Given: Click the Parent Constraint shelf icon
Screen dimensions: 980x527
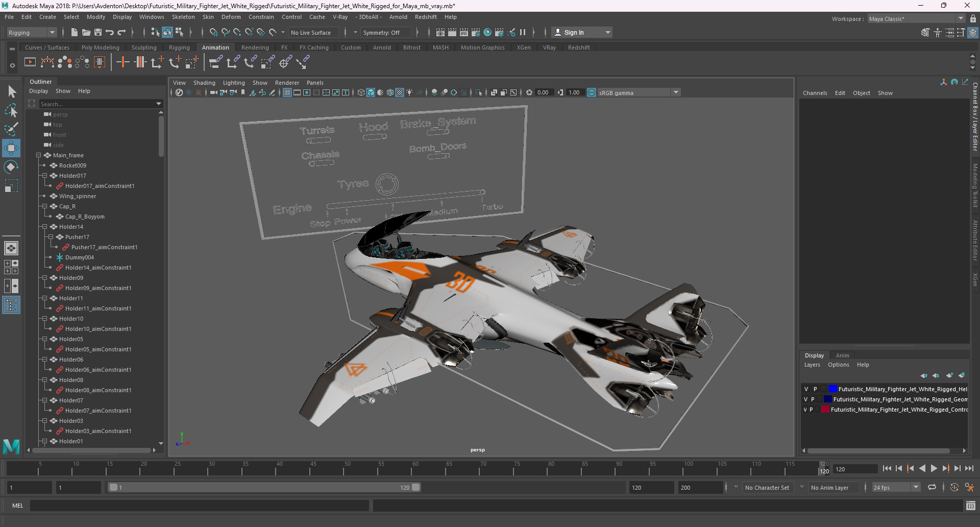Looking at the screenshot, I should [x=216, y=62].
